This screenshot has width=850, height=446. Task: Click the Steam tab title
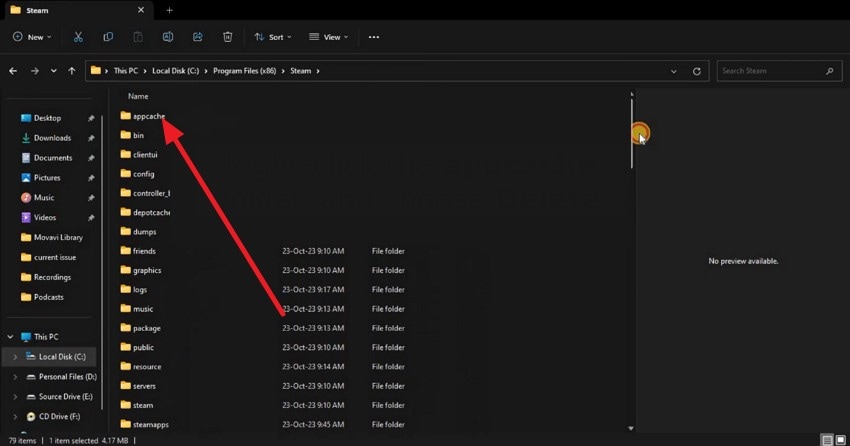coord(37,10)
